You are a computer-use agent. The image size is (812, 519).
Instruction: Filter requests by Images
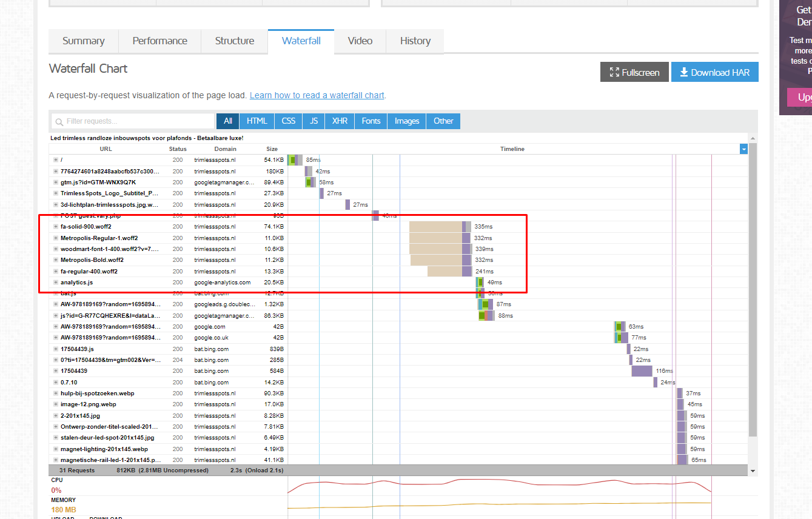pyautogui.click(x=407, y=121)
